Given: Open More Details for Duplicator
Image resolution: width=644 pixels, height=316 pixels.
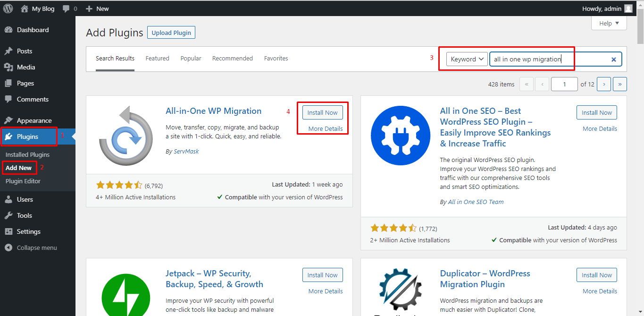Looking at the screenshot, I should (600, 291).
